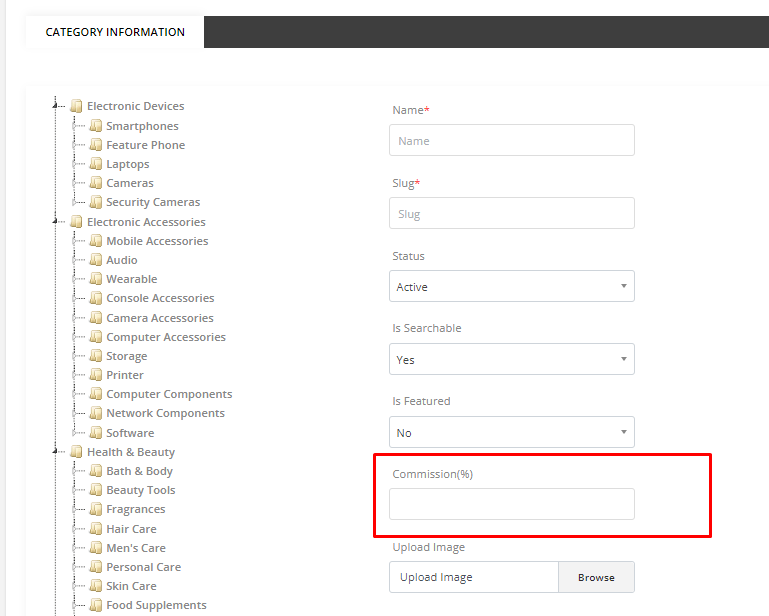Click into the Slug text field
The image size is (769, 616).
511,214
